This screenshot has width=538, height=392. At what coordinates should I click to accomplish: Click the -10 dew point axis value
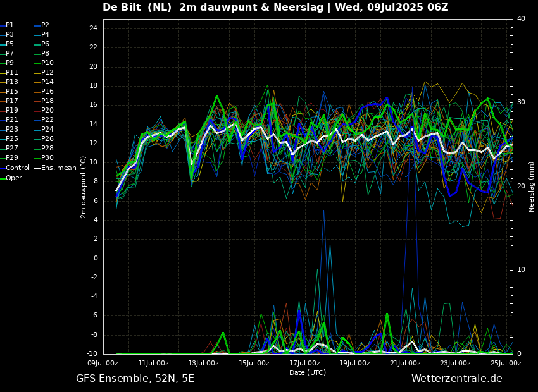tap(92, 354)
